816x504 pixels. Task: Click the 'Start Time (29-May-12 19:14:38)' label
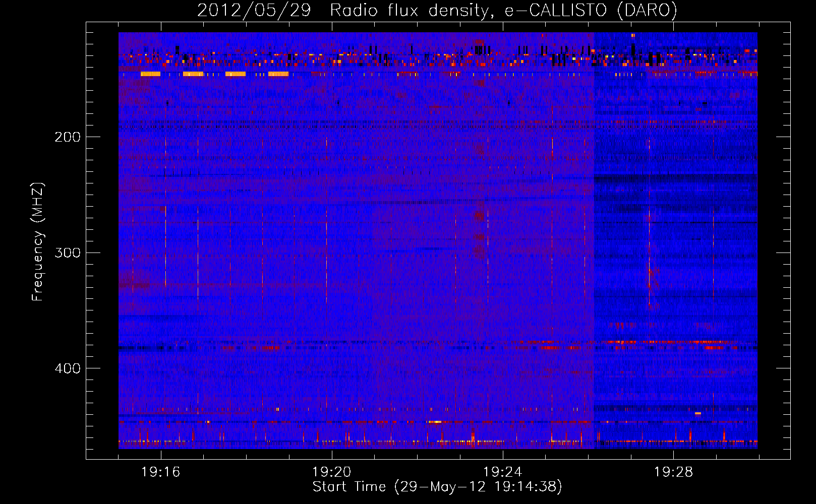[x=437, y=487]
